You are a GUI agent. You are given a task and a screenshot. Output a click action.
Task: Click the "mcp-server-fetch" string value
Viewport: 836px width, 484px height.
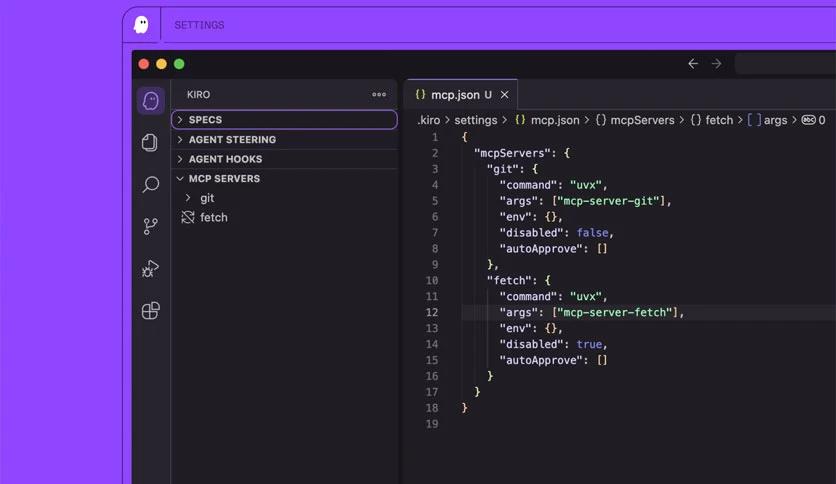[x=615, y=312]
